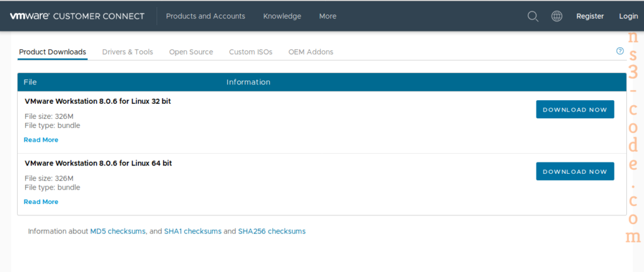Image resolution: width=644 pixels, height=272 pixels.
Task: Click the Login link
Action: 628,16
